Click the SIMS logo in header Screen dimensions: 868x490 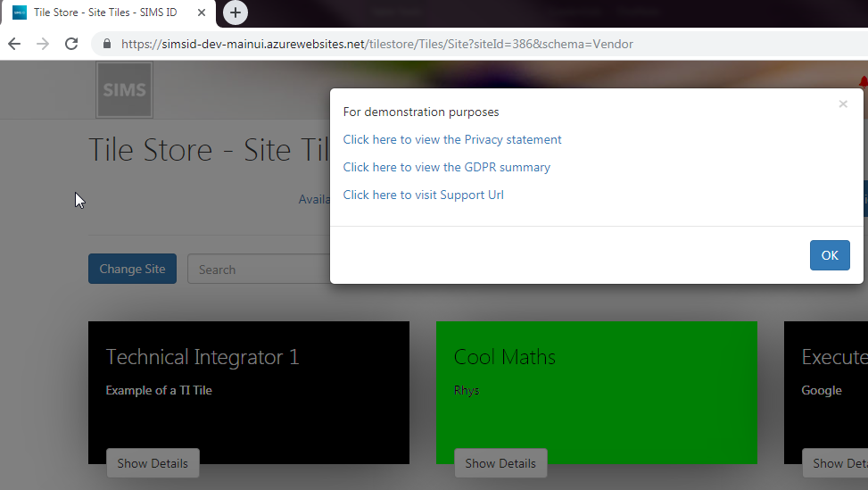[x=124, y=90]
